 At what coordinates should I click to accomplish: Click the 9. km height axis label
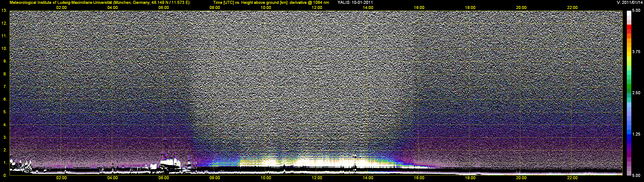[5, 61]
